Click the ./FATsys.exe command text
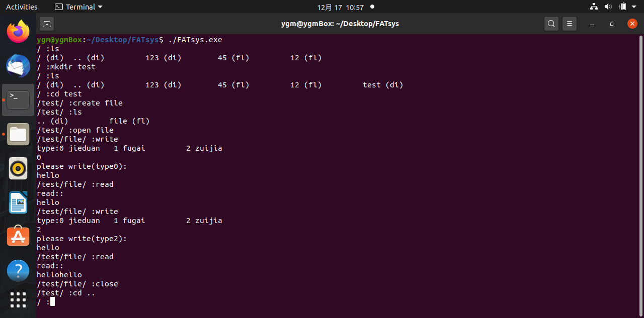The image size is (644, 318). pos(195,40)
